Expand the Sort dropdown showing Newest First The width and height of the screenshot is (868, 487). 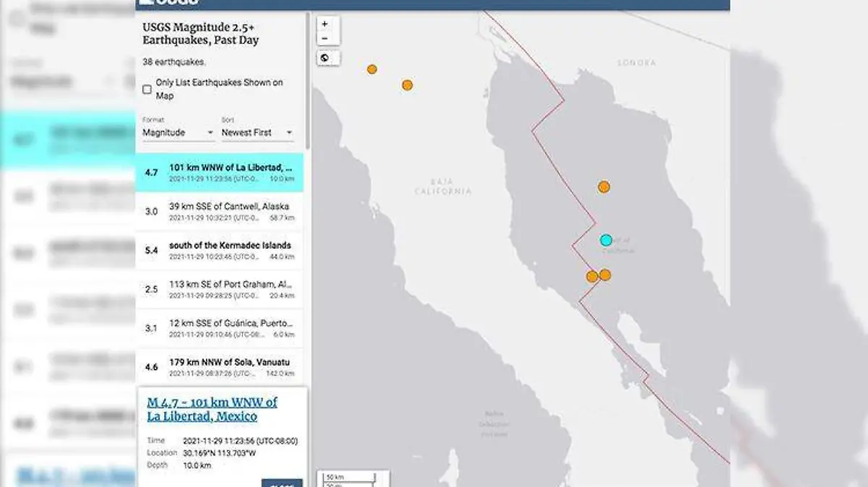tap(257, 132)
